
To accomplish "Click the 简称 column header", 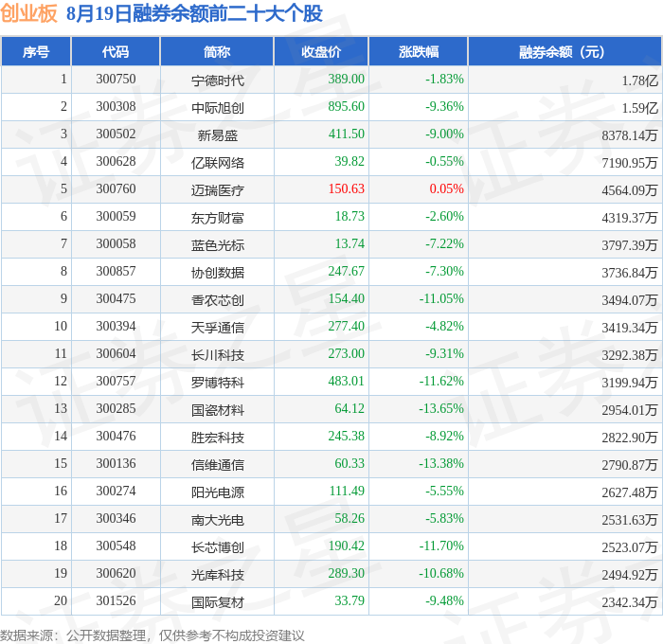I will click(217, 51).
